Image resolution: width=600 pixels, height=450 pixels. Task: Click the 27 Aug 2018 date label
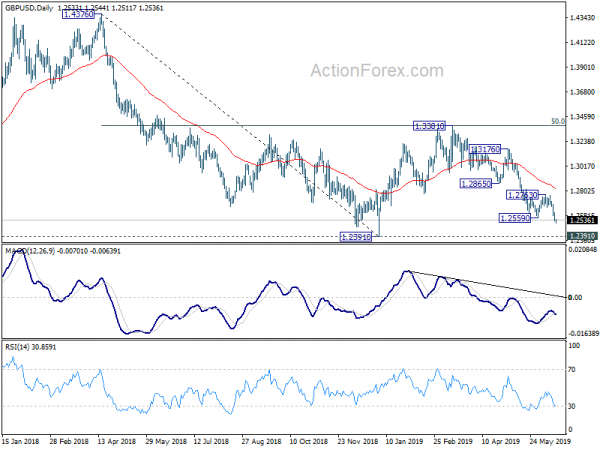point(261,441)
